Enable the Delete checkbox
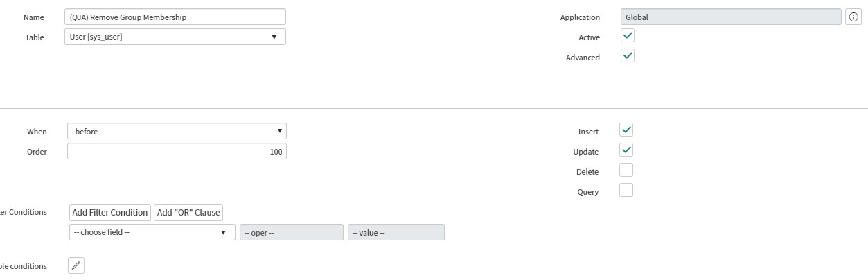The width and height of the screenshot is (868, 280). (626, 170)
